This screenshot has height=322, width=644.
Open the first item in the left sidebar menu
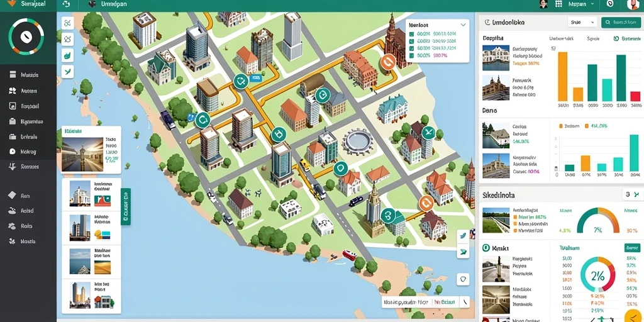(x=25, y=75)
